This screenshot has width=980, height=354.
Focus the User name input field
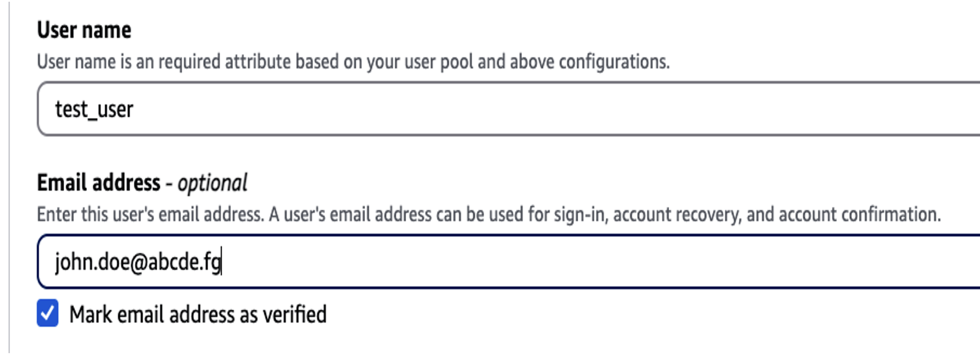point(509,108)
